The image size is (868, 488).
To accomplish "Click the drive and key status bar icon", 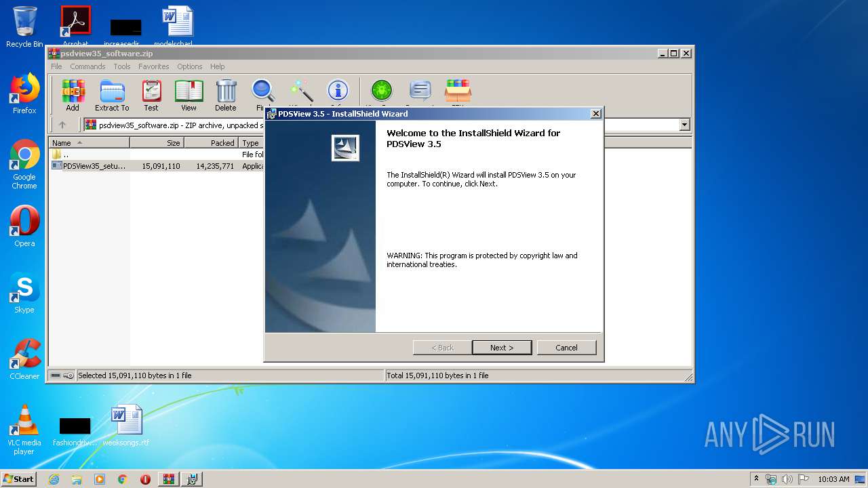I will [62, 375].
